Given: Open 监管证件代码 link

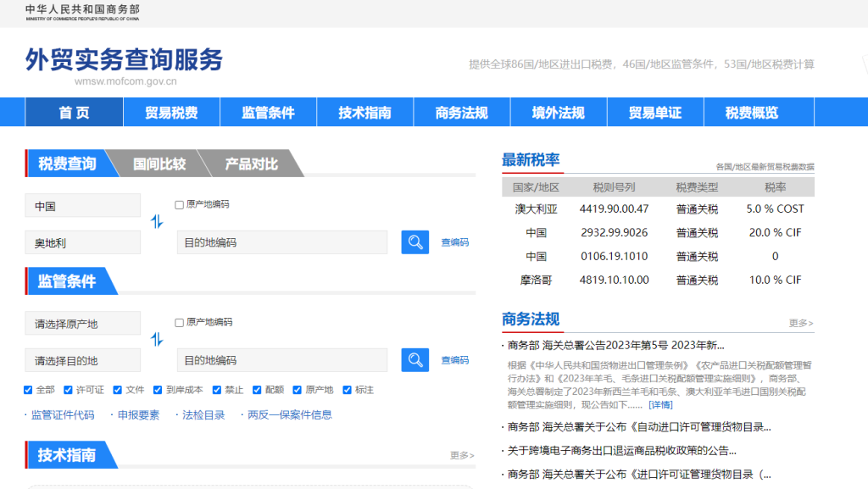Looking at the screenshot, I should click(x=63, y=415).
